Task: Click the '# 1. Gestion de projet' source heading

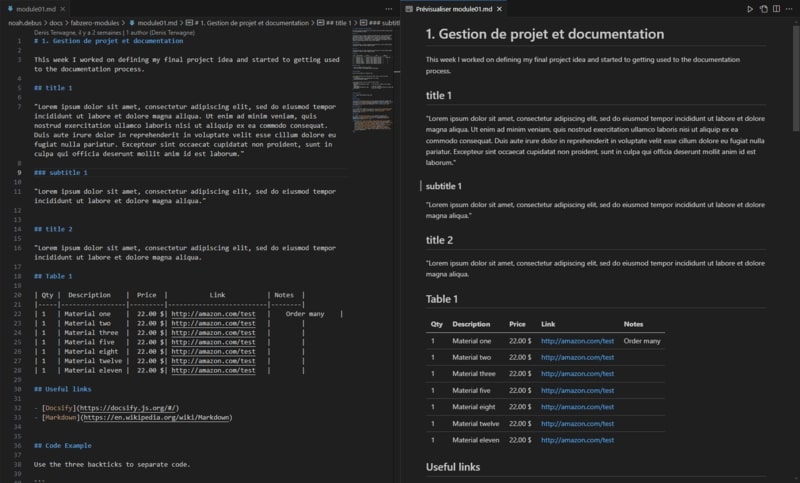Action: (108, 41)
